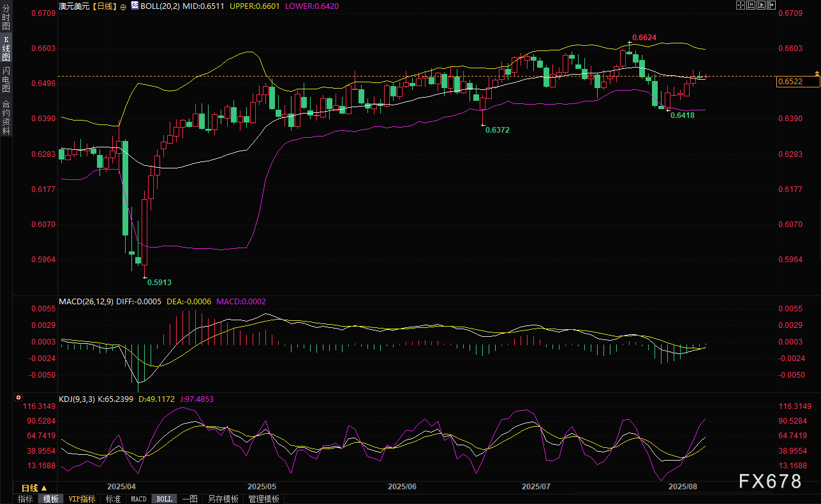Click the scroll-to-latest arrow icon
Image resolution: width=821 pixels, height=504 pixels.
[772, 5]
